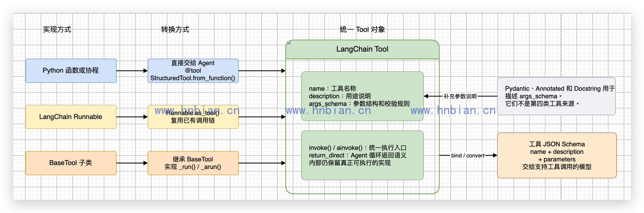Select the LangChain Tool header
The height and width of the screenshot is (213, 644).
coord(362,49)
